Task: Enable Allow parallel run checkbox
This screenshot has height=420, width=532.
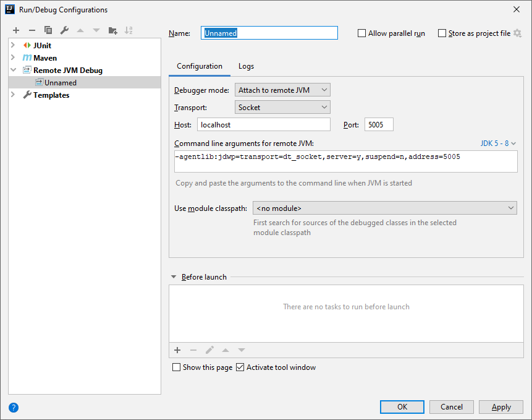Action: tap(361, 33)
